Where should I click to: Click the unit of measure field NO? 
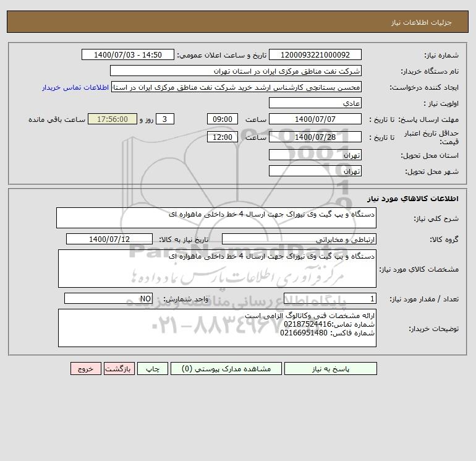coord(108,298)
